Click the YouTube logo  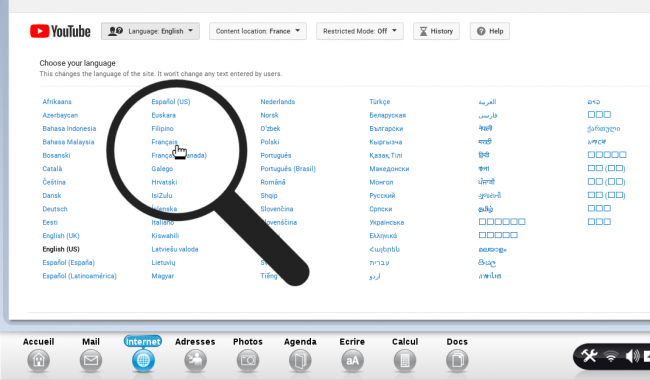click(x=60, y=31)
